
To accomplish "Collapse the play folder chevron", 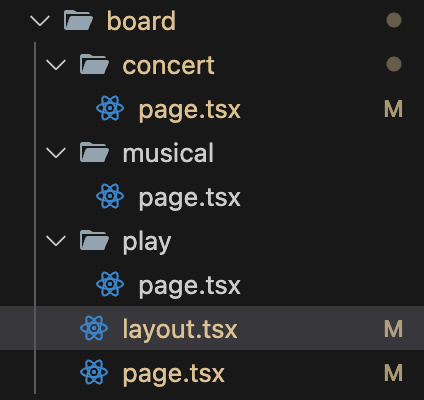I will coord(56,241).
